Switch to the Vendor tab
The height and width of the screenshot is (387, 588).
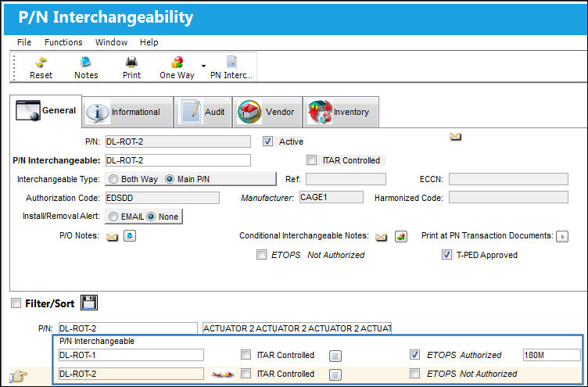[x=267, y=112]
